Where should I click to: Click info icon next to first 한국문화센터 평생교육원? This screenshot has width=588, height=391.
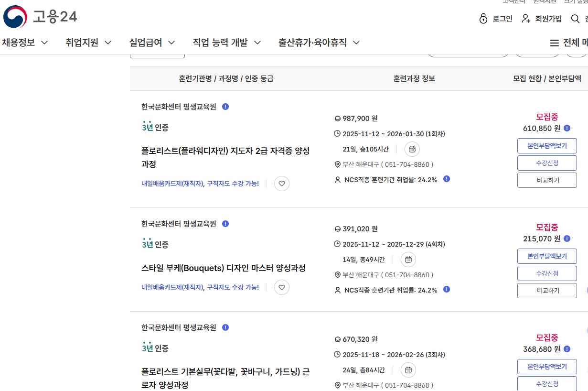pyautogui.click(x=225, y=107)
